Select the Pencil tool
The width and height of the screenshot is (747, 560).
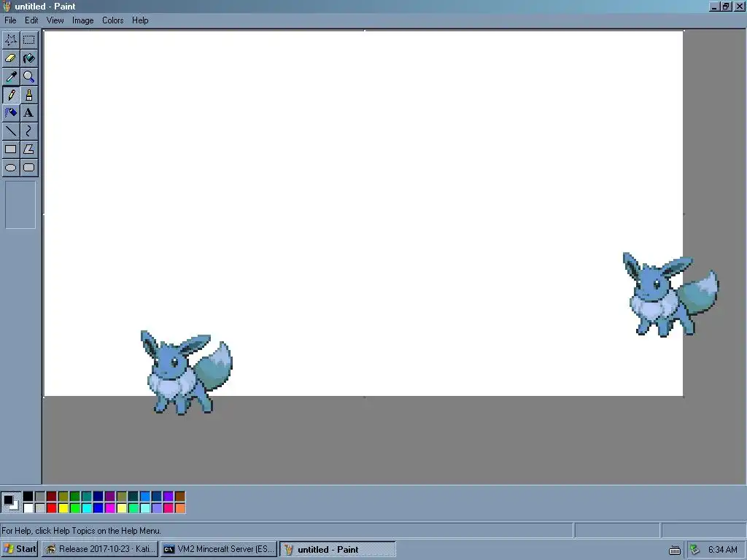click(11, 95)
